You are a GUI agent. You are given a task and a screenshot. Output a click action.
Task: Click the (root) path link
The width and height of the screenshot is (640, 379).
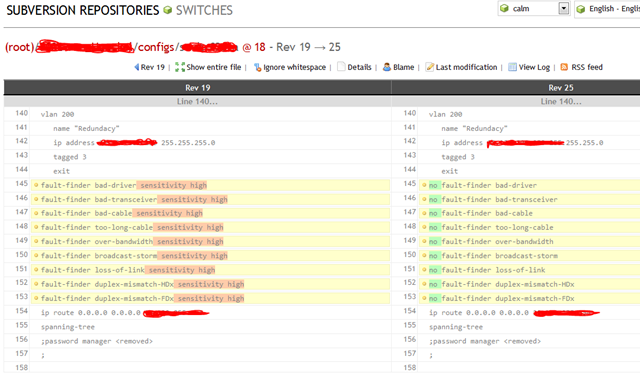[19, 47]
